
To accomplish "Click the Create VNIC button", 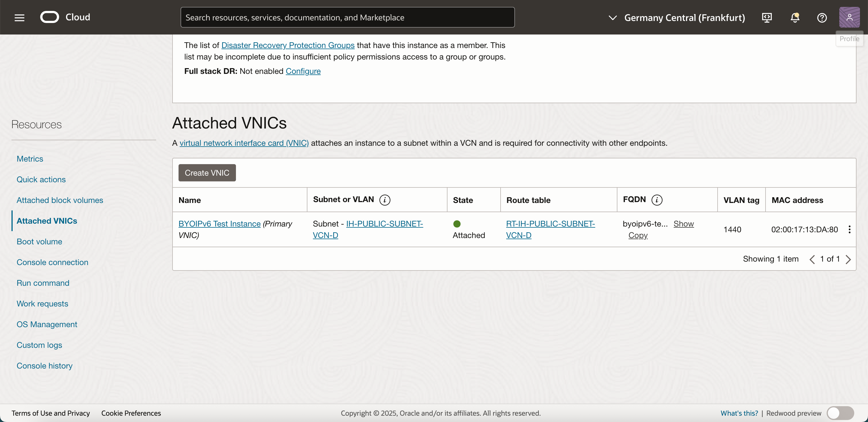I will [x=207, y=173].
